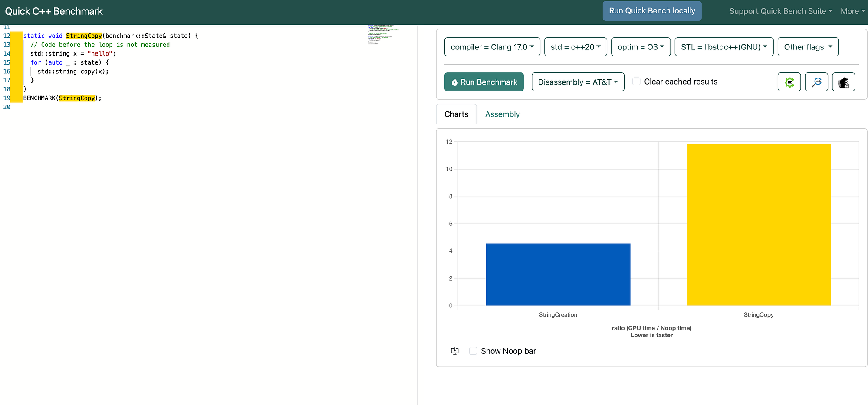Change the Disassembly = AT&T dropdown
Screen dimensions: 868x405
(x=578, y=82)
